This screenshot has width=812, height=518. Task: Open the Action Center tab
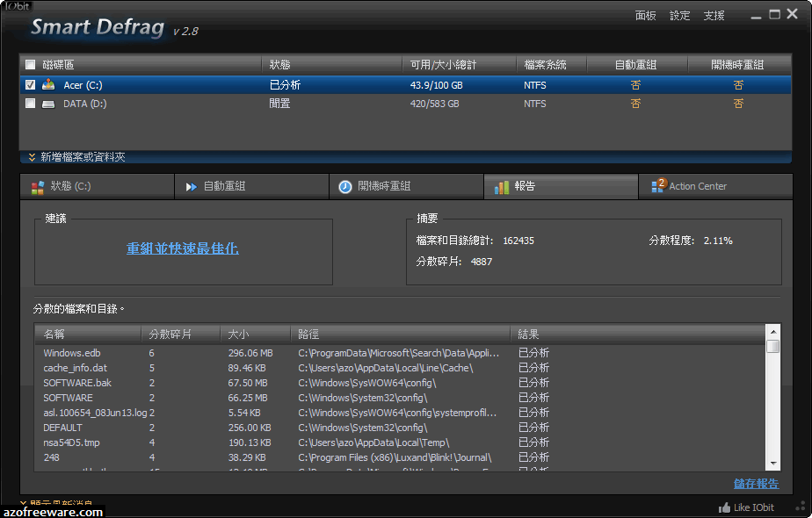715,186
